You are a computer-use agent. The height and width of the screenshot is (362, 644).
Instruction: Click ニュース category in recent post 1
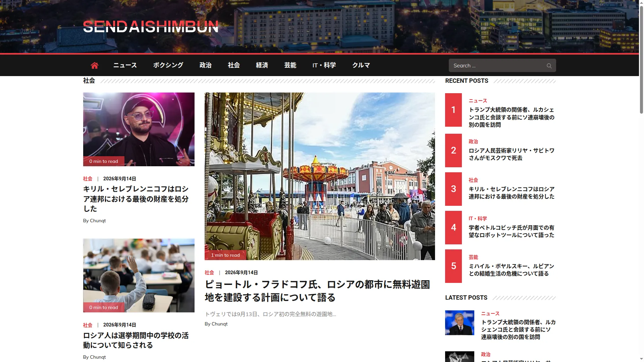tap(478, 101)
